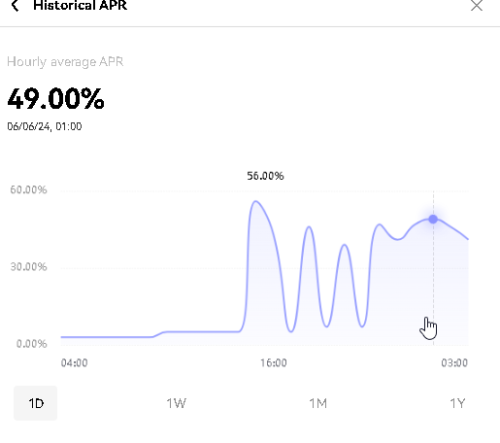Switch to the 1W time range

[x=176, y=403]
